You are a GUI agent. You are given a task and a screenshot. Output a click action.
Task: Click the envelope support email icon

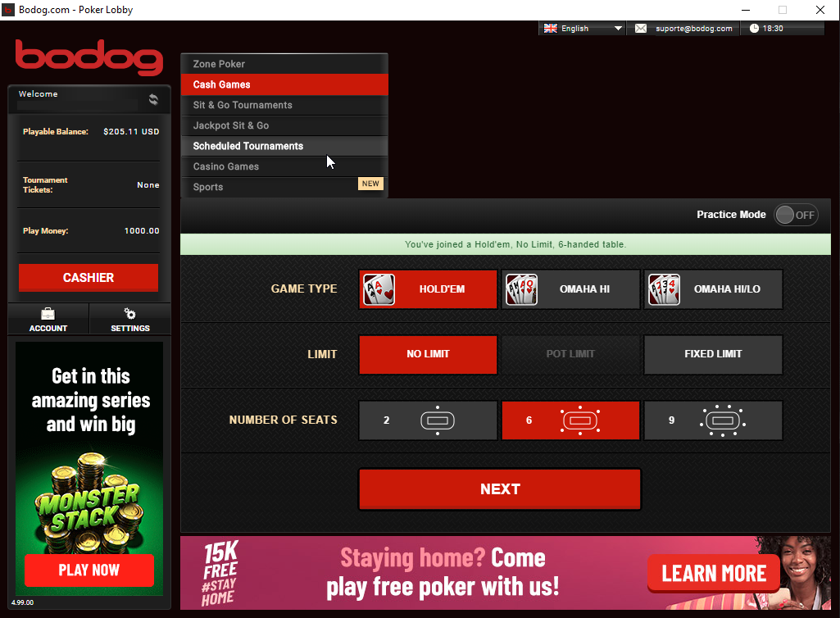click(641, 29)
